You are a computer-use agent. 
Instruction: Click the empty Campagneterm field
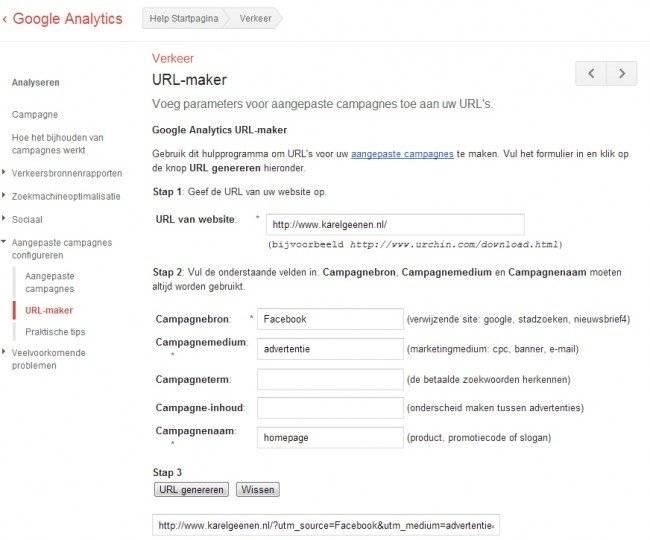coord(330,380)
